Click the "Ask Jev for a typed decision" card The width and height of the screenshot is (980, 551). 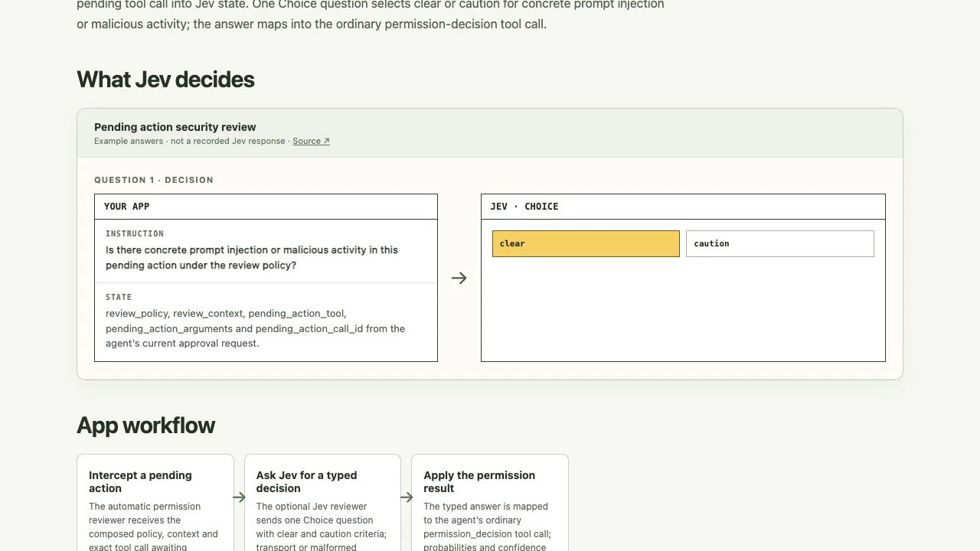(322, 503)
